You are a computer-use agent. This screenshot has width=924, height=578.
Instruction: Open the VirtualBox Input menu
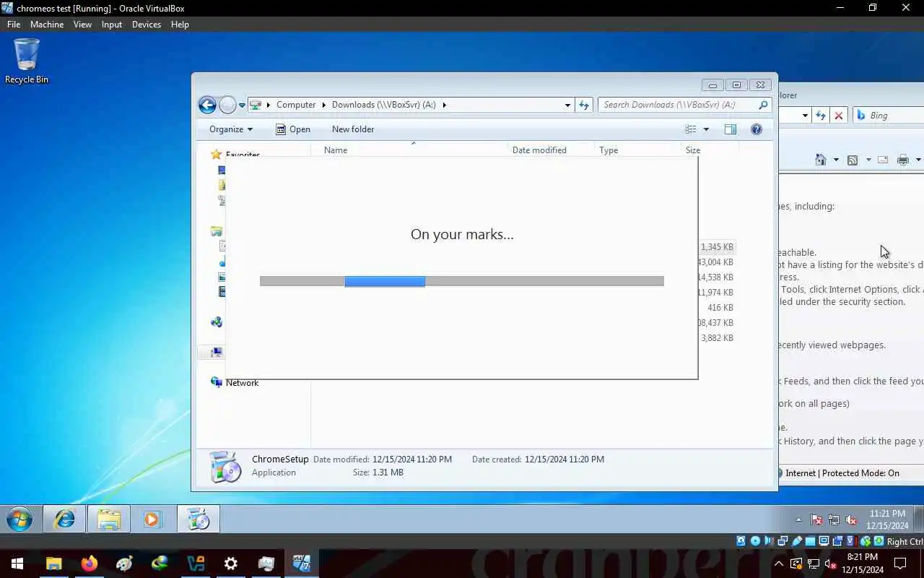click(112, 25)
